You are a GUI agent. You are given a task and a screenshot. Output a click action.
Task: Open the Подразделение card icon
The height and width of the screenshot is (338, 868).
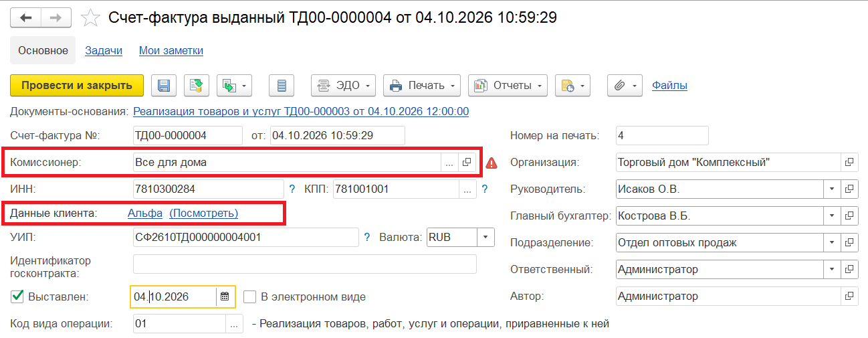pyautogui.click(x=849, y=242)
